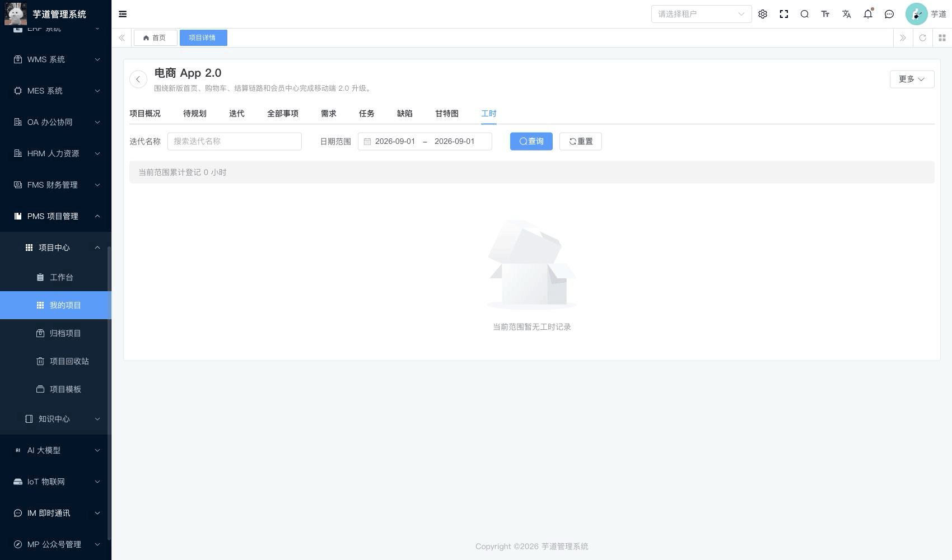Image resolution: width=952 pixels, height=560 pixels.
Task: Click the OA 办公协同 menu icon
Action: click(18, 122)
